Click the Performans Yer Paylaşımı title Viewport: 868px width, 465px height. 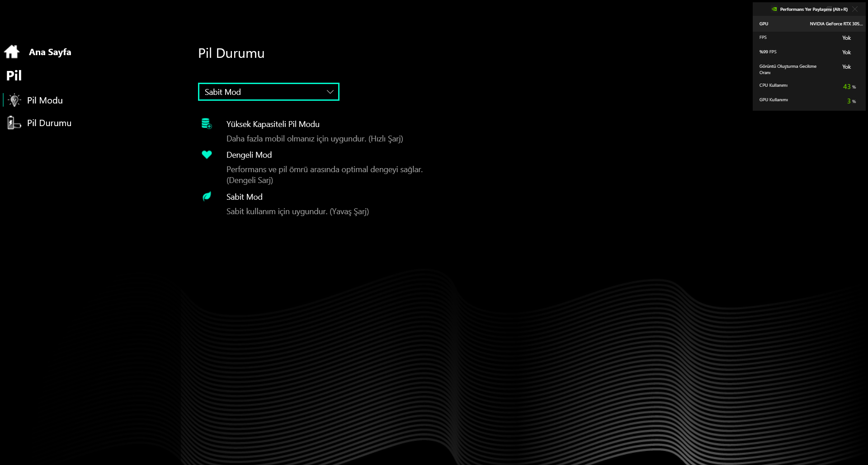pos(814,9)
